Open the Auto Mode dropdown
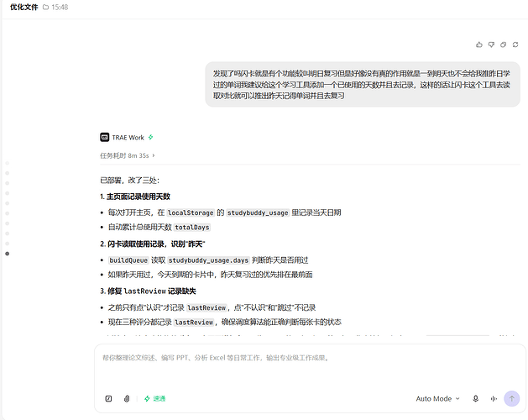This screenshot has height=420, width=528. tap(437, 399)
